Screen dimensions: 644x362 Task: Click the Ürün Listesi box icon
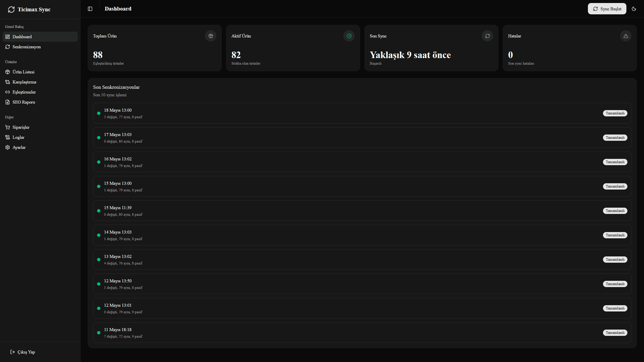[8, 72]
